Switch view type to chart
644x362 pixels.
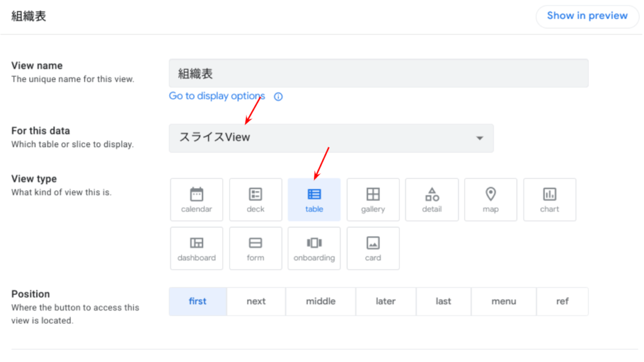coord(549,200)
